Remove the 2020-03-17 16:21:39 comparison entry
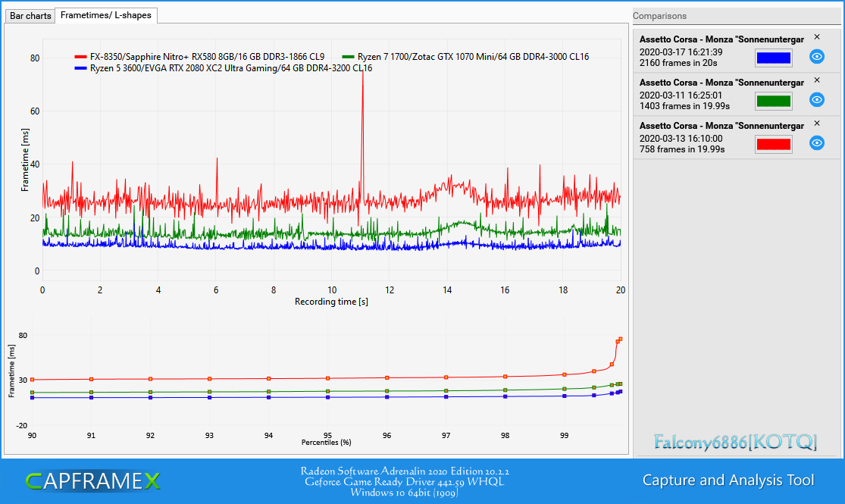Viewport: 845px width, 504px height. pos(817,37)
